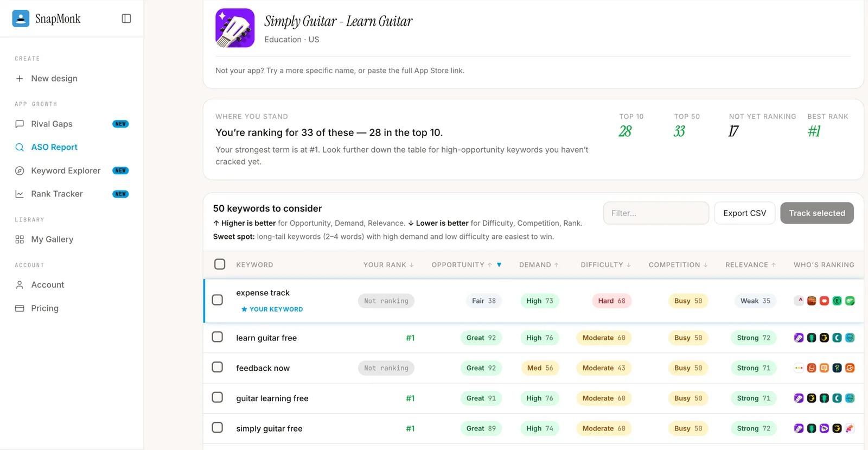Click the orange RB app icon in feedback now row

[x=824, y=368]
